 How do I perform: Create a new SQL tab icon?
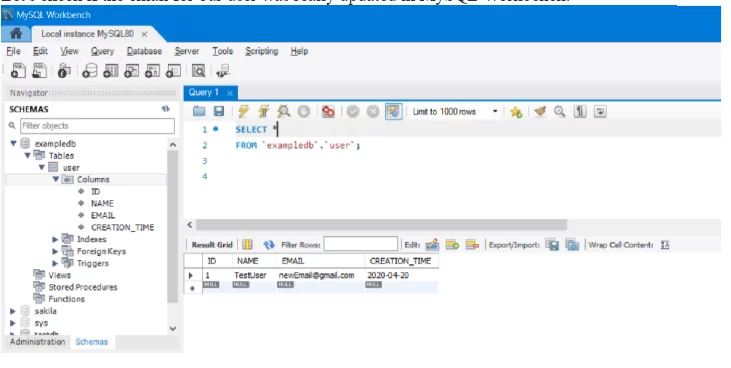18,70
